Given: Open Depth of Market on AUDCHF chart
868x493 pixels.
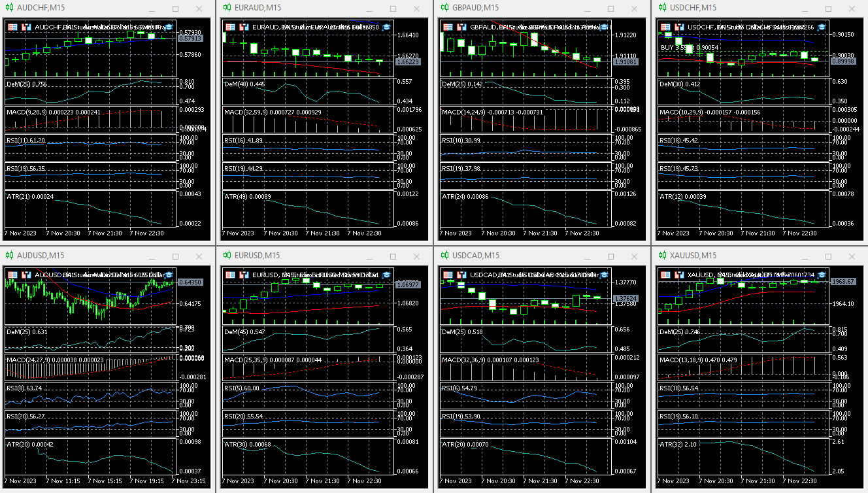Looking at the screenshot, I should (x=26, y=27).
